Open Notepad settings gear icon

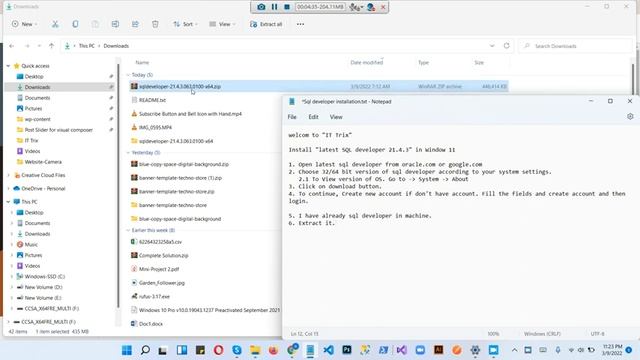point(630,116)
